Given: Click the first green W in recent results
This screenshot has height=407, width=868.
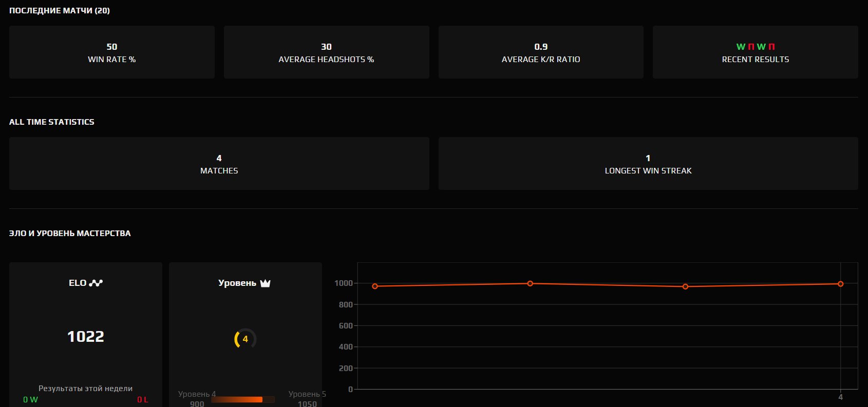Looking at the screenshot, I should (x=741, y=47).
